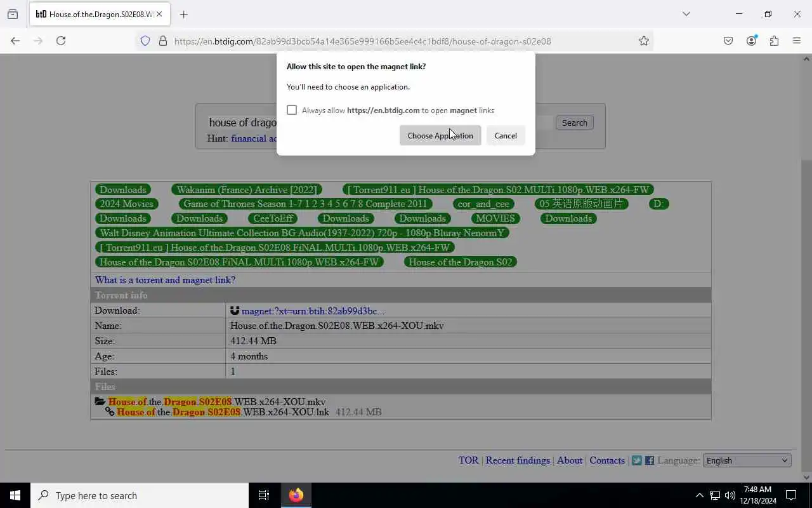This screenshot has height=508, width=812.
Task: Open a new tab with the plus button
Action: click(183, 14)
